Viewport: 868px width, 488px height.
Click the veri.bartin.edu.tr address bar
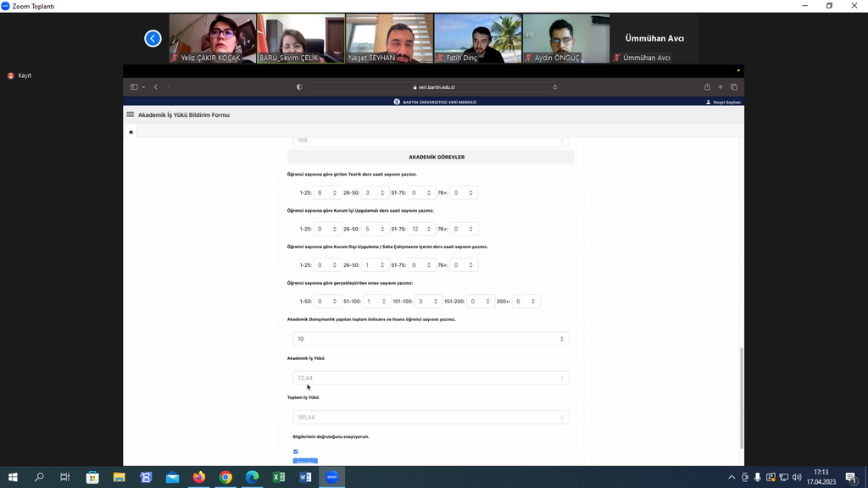pos(434,87)
